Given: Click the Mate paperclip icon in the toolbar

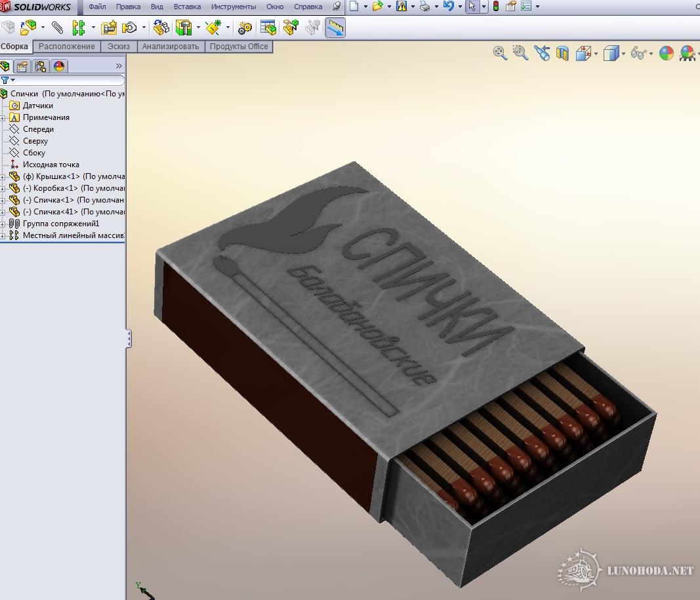Looking at the screenshot, I should click(58, 28).
